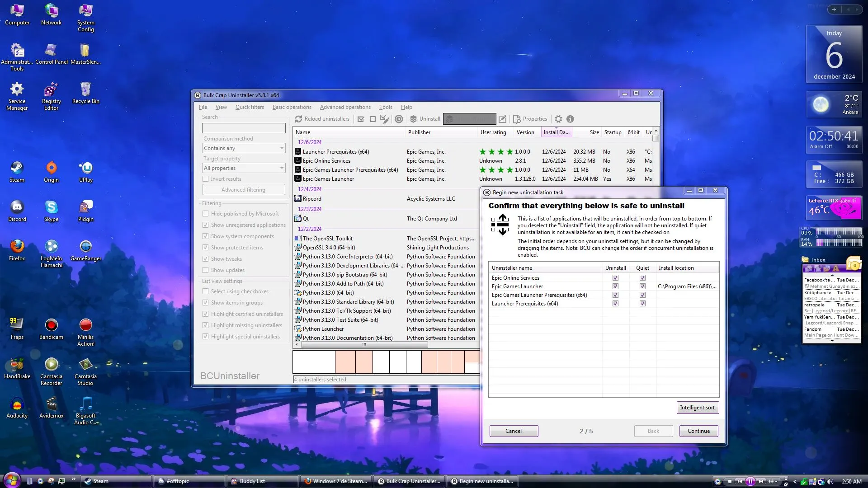Viewport: 868px width, 488px height.
Task: Open settings via toolbar gear icon
Action: (x=558, y=119)
